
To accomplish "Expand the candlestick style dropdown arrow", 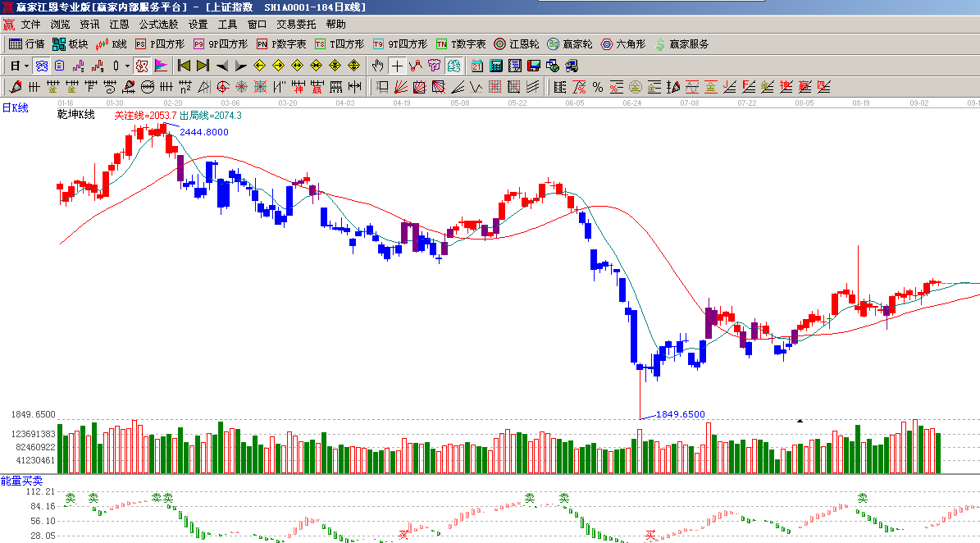I will [126, 66].
